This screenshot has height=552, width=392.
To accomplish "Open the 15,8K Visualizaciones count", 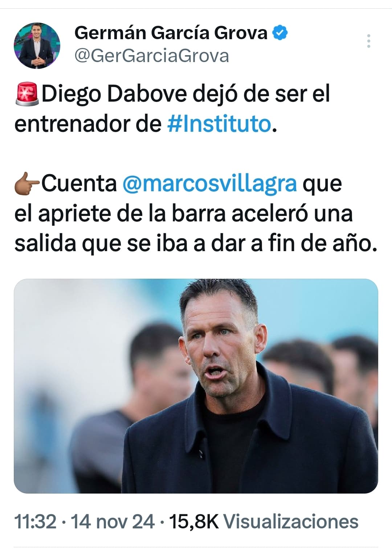I will pos(264,522).
